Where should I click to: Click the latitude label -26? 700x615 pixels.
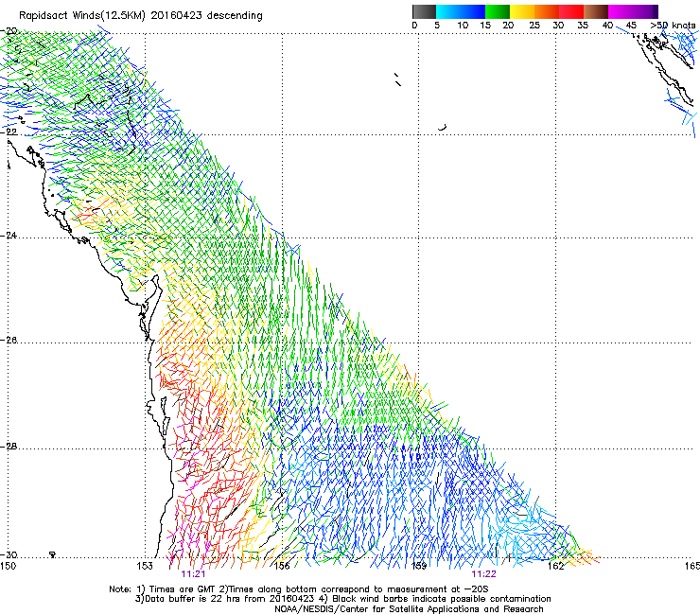click(9, 341)
